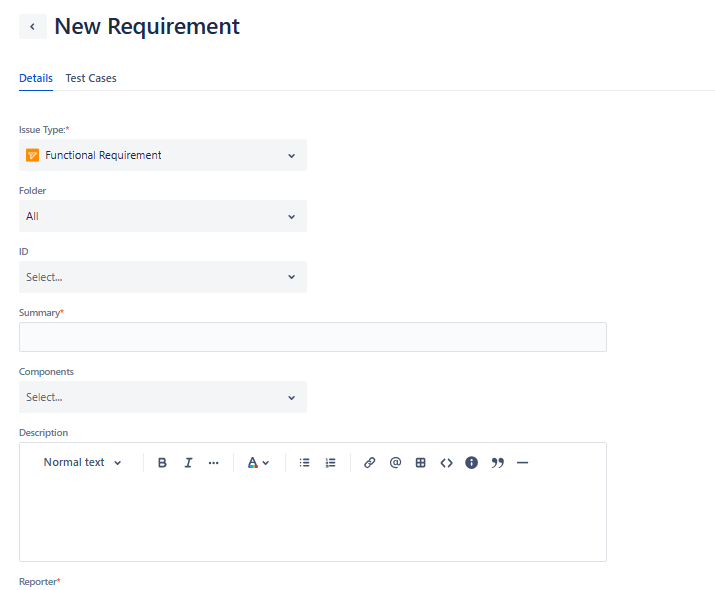Viewport: 715px width, 590px height.
Task: Switch to the Test Cases tab
Action: 91,78
